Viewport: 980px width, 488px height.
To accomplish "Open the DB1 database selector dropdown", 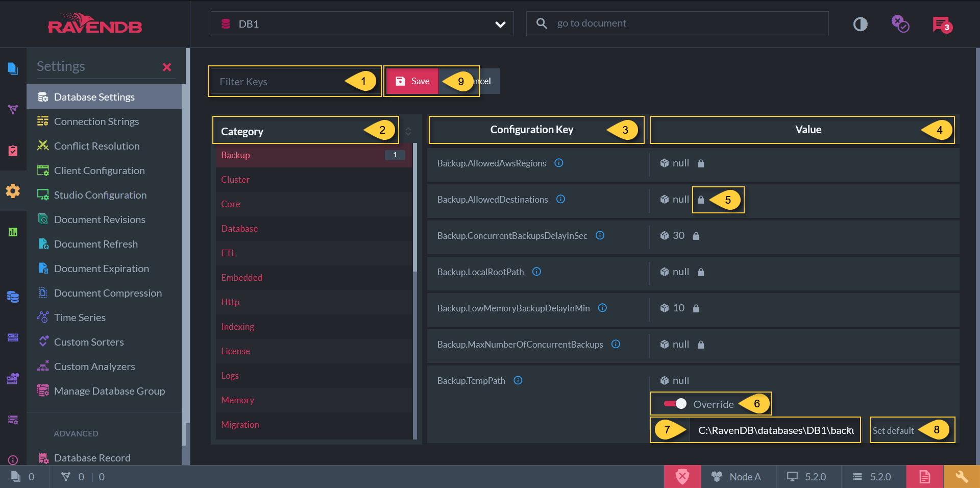I will 362,24.
